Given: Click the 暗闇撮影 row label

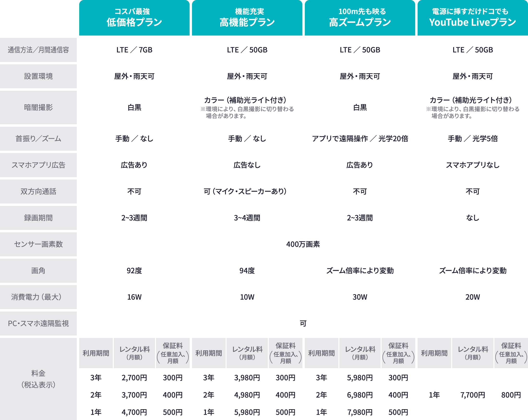Looking at the screenshot, I should click(x=38, y=108).
